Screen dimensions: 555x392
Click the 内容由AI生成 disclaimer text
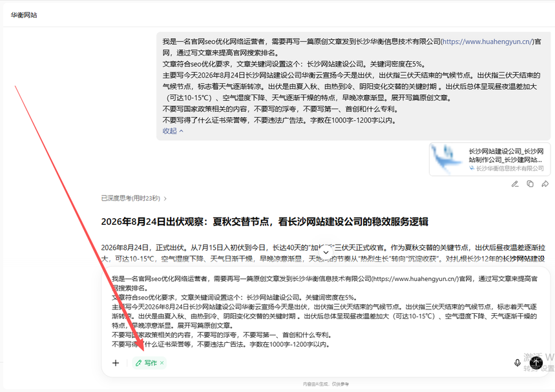(x=326, y=384)
